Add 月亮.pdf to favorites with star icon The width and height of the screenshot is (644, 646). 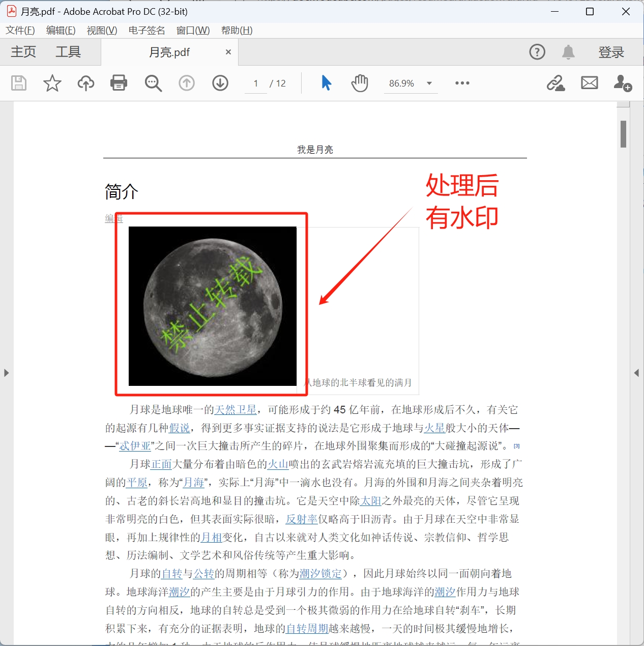51,83
